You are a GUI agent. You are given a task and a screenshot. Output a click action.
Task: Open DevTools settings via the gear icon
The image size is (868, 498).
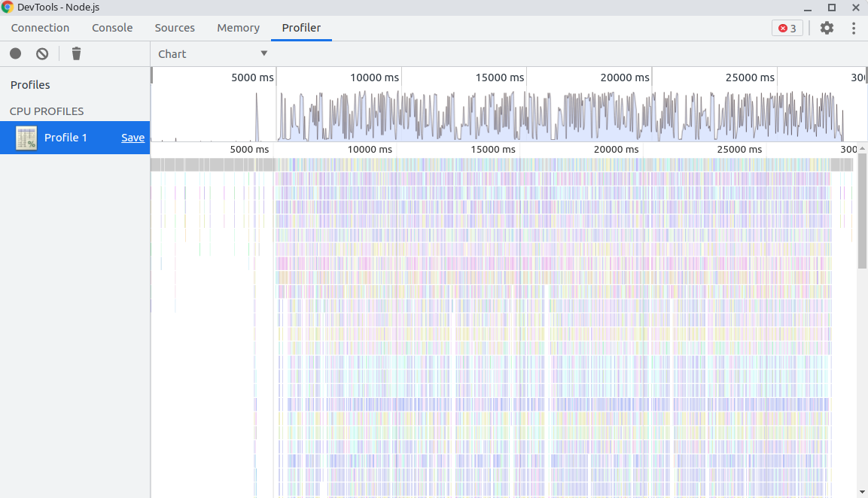coord(827,28)
